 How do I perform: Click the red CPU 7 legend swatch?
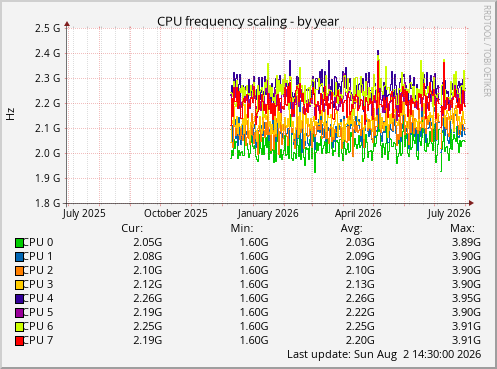point(19,341)
